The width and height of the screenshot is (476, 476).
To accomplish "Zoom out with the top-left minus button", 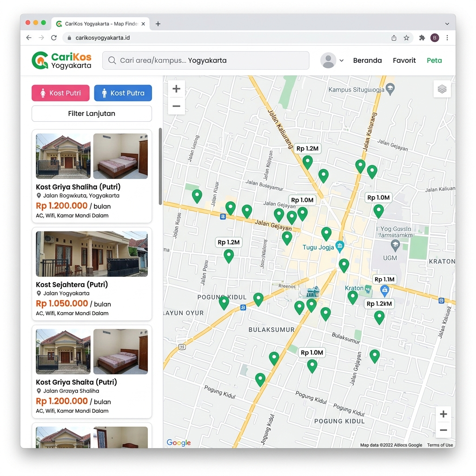I will tap(176, 106).
